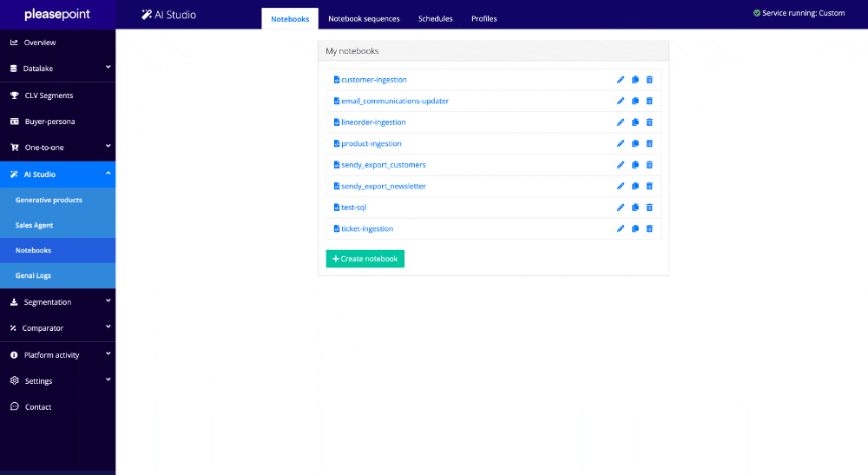Expand Segmentation menu chevron
The height and width of the screenshot is (475, 868).
tap(108, 300)
